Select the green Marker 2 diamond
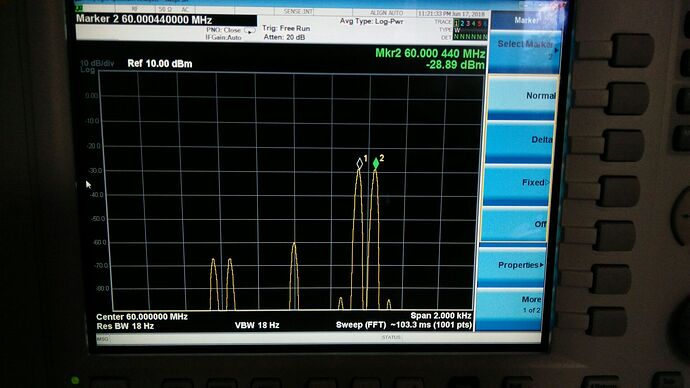 click(x=376, y=164)
